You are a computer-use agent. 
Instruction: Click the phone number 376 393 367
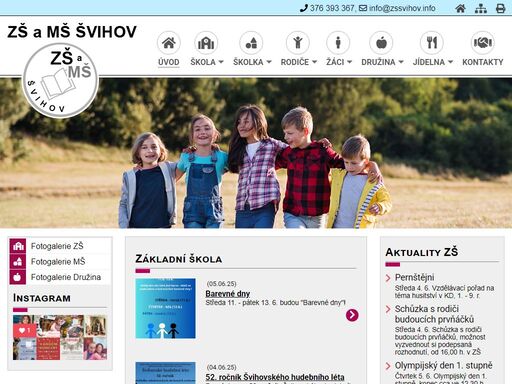332,8
